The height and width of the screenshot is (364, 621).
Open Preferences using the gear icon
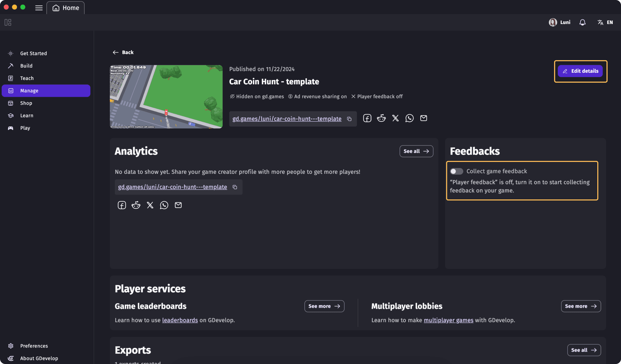[11, 346]
